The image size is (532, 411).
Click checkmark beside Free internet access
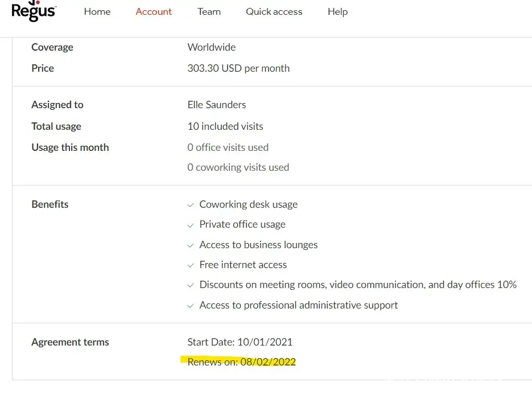(x=191, y=265)
